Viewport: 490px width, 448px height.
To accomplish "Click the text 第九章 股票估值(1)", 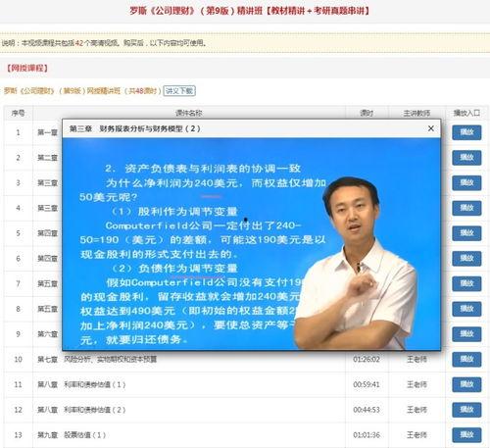I will [x=72, y=434].
